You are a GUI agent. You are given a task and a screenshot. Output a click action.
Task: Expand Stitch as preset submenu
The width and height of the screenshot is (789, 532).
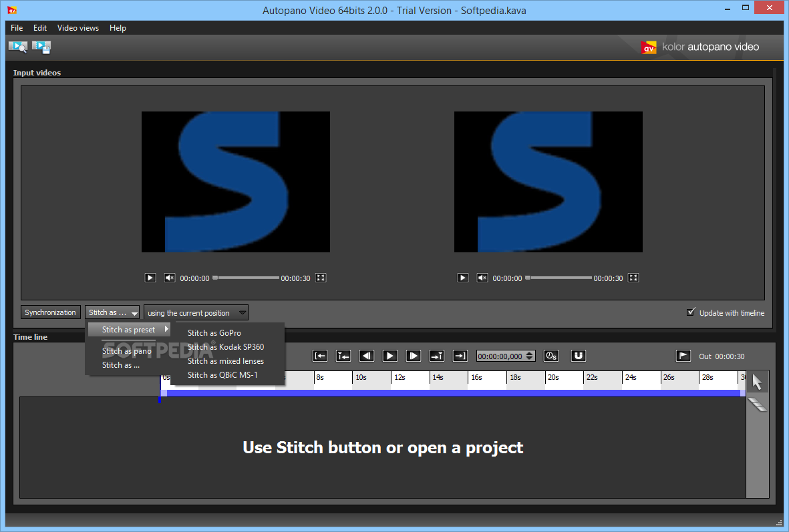(130, 329)
